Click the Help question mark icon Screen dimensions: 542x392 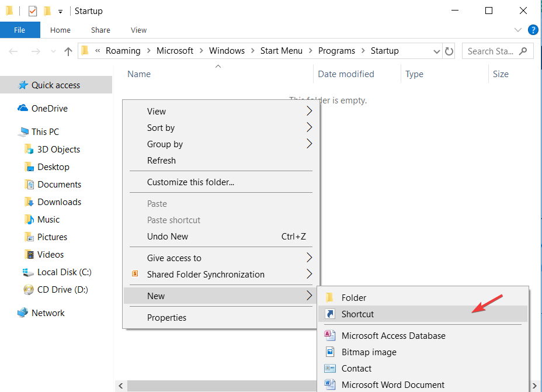tap(533, 30)
